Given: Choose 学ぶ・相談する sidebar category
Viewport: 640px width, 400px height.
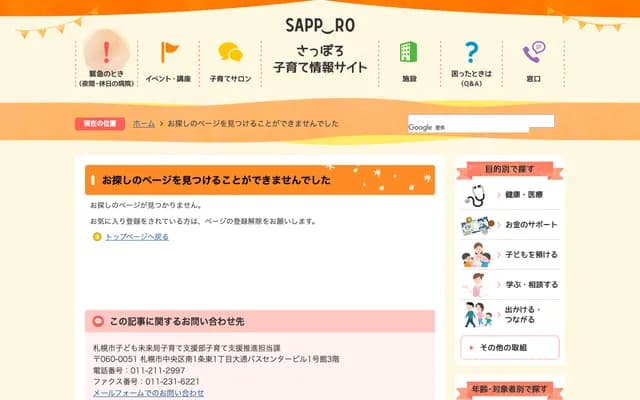Looking at the screenshot, I should (510, 285).
